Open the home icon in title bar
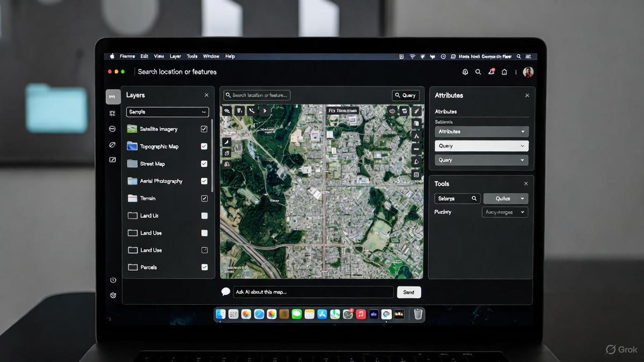Image resolution: width=644 pixels, height=362 pixels. (504, 72)
